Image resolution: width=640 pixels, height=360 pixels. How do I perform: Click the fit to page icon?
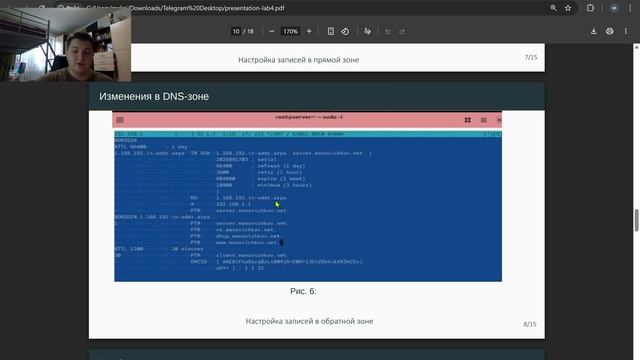click(x=331, y=31)
